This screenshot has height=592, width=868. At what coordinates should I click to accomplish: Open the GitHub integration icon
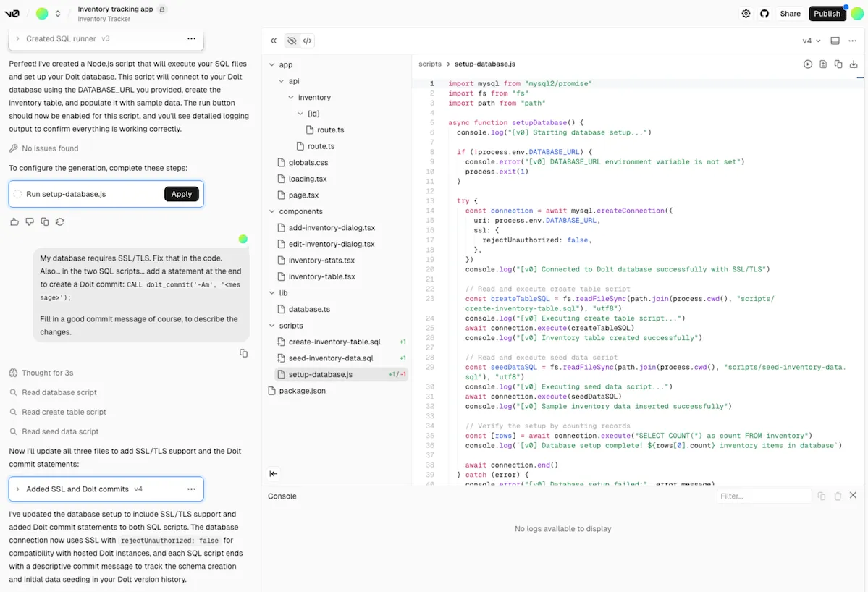click(764, 13)
